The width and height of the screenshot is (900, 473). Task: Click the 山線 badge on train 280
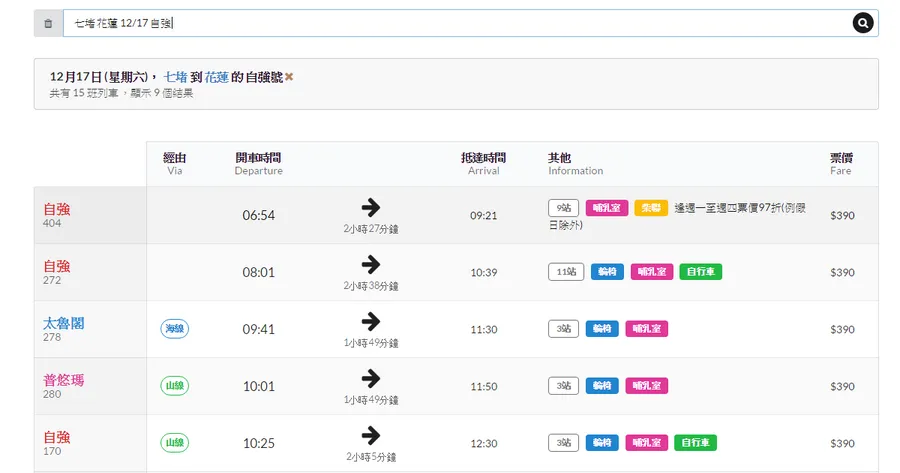(175, 386)
